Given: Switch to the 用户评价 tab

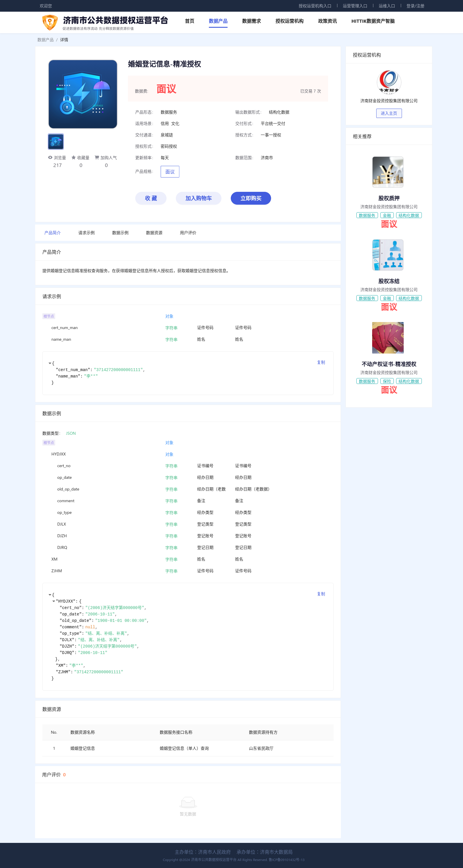Looking at the screenshot, I should [x=188, y=233].
